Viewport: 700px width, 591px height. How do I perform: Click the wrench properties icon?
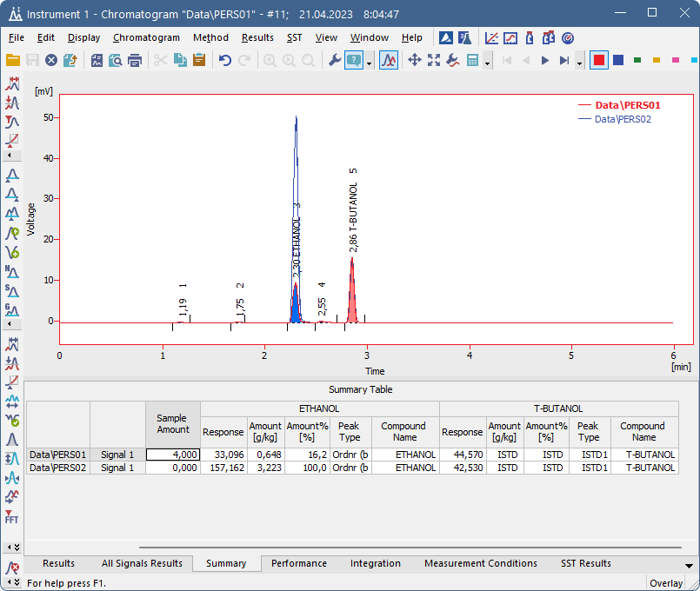point(335,60)
